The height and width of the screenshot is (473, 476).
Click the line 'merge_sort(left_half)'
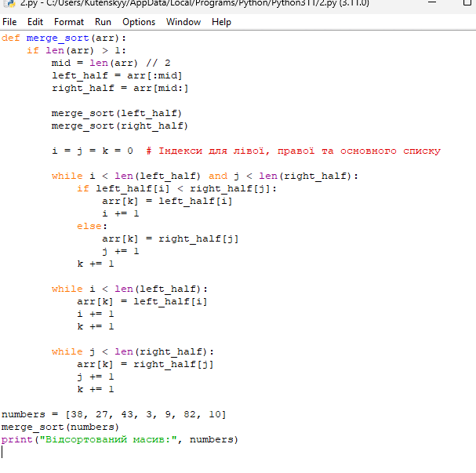tap(117, 114)
